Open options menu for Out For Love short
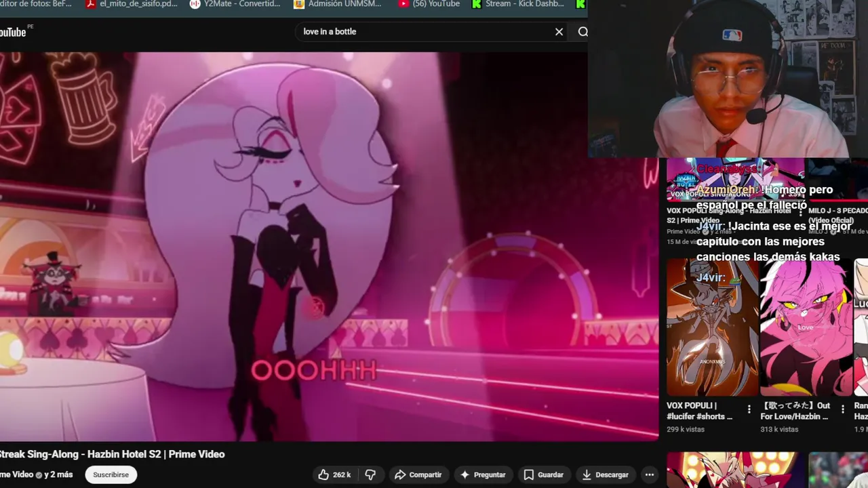The image size is (868, 488). click(843, 409)
